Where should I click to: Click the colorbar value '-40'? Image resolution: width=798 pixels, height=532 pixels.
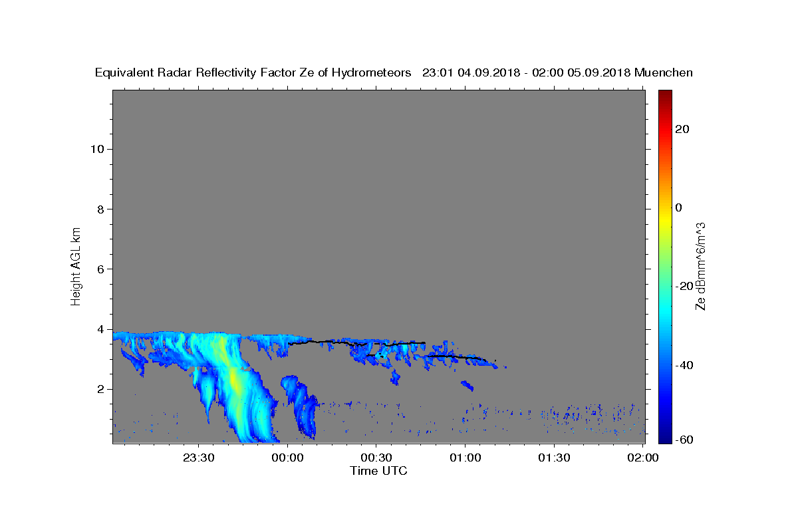click(683, 364)
